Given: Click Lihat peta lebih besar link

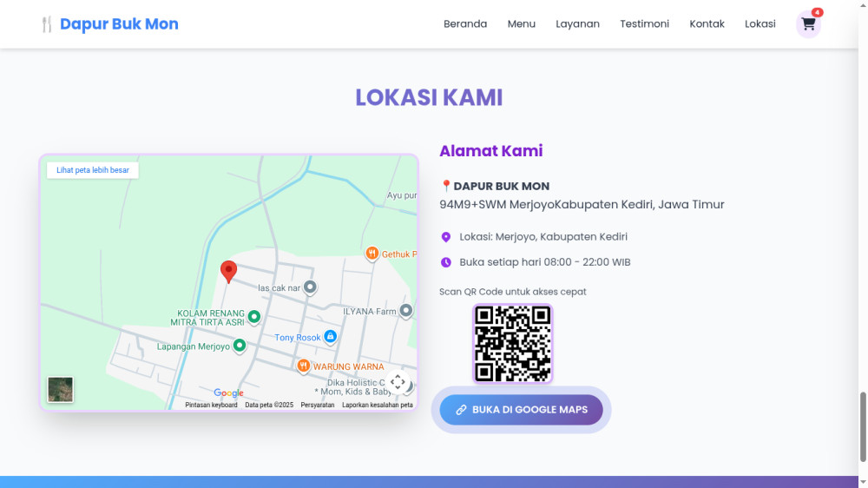Looking at the screenshot, I should coord(93,170).
